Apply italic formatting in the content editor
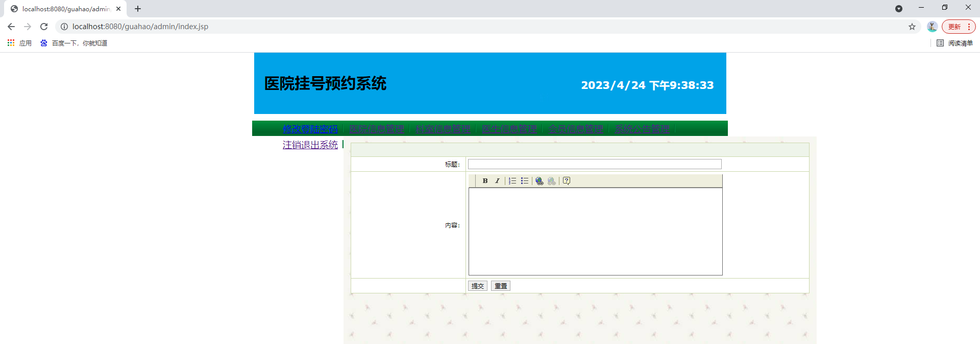This screenshot has height=344, width=980. pyautogui.click(x=497, y=181)
